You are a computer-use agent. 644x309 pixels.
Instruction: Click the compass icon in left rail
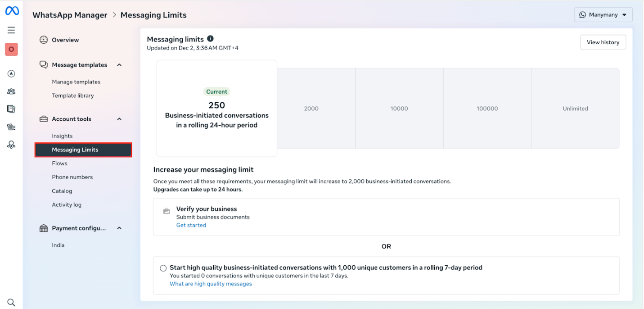[11, 74]
